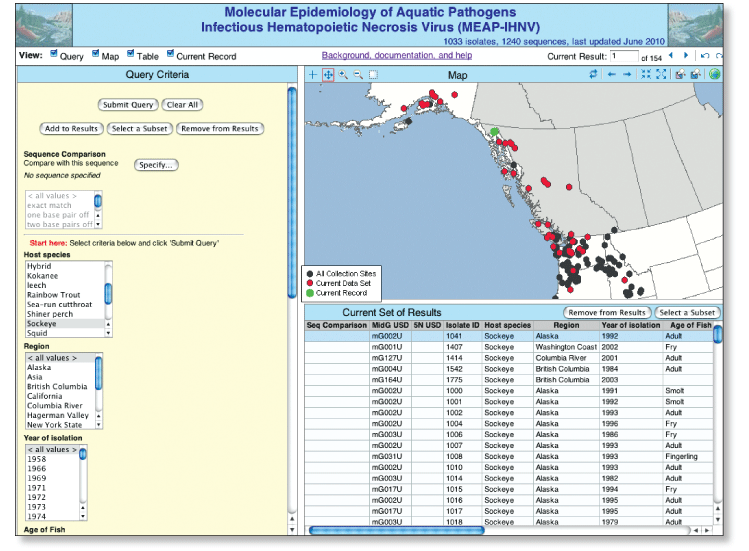
Task: Go to next result record arrow
Action: click(684, 56)
